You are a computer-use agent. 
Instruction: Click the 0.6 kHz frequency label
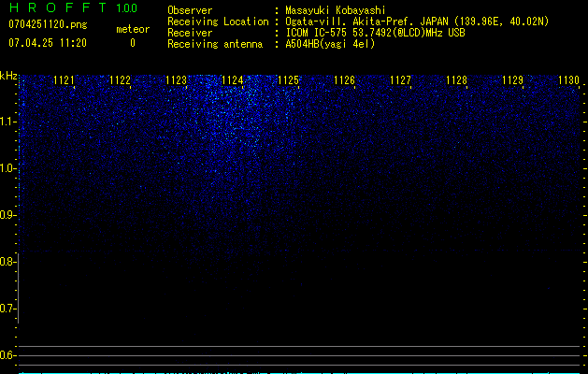7,355
